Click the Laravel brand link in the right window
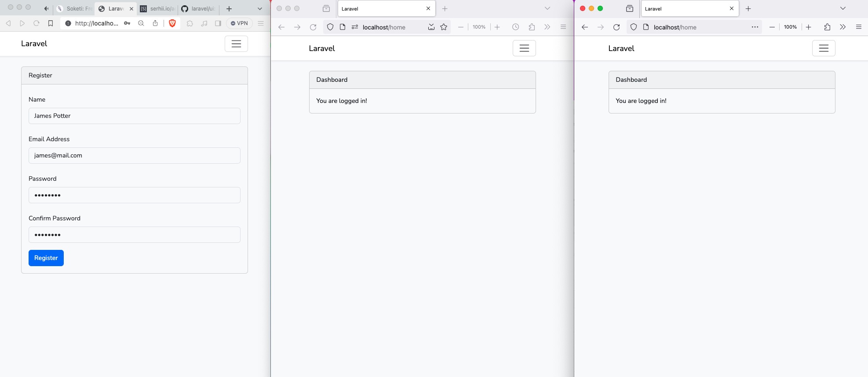Screen dimensions: 868x377 tap(621, 48)
